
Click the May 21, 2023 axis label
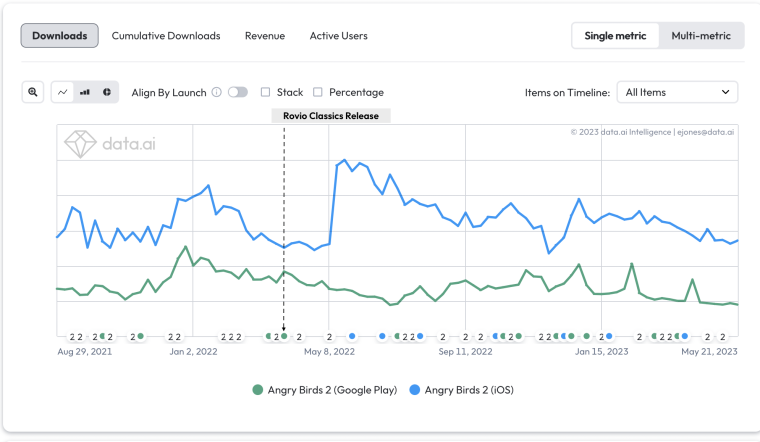709,351
